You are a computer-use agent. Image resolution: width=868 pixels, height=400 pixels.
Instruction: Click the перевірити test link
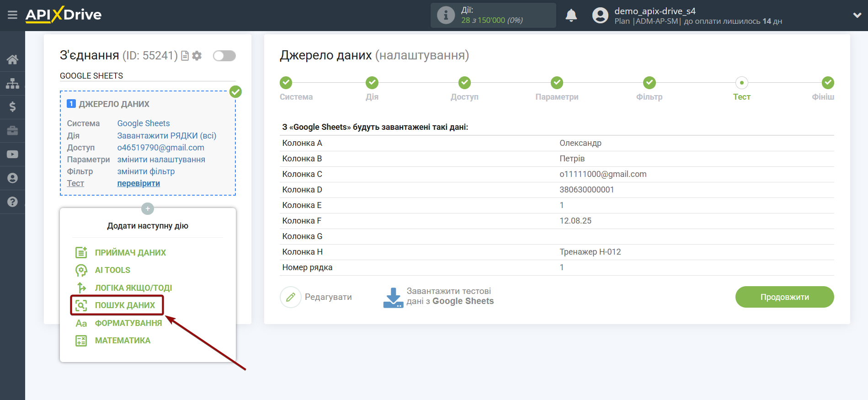(x=138, y=183)
